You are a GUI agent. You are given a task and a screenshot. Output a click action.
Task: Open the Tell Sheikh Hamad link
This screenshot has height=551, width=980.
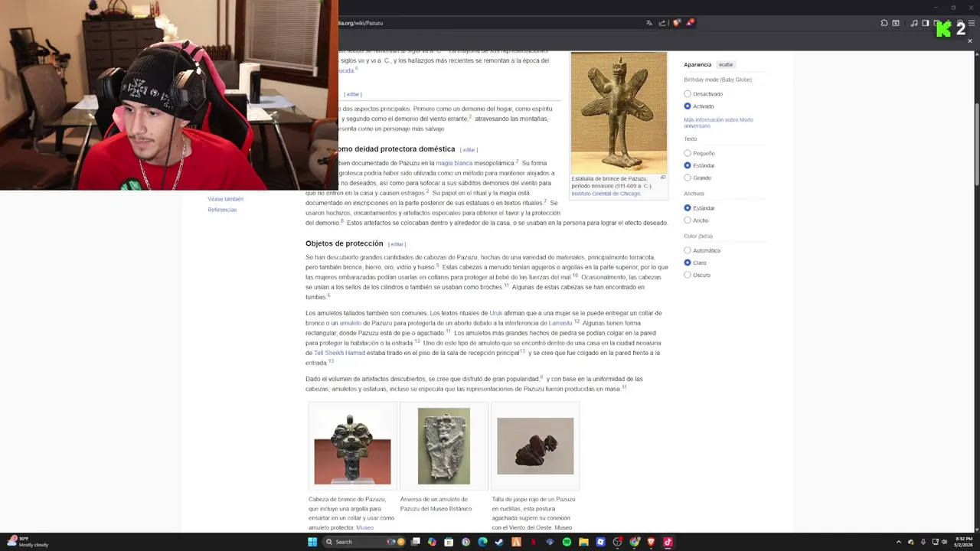tap(339, 353)
